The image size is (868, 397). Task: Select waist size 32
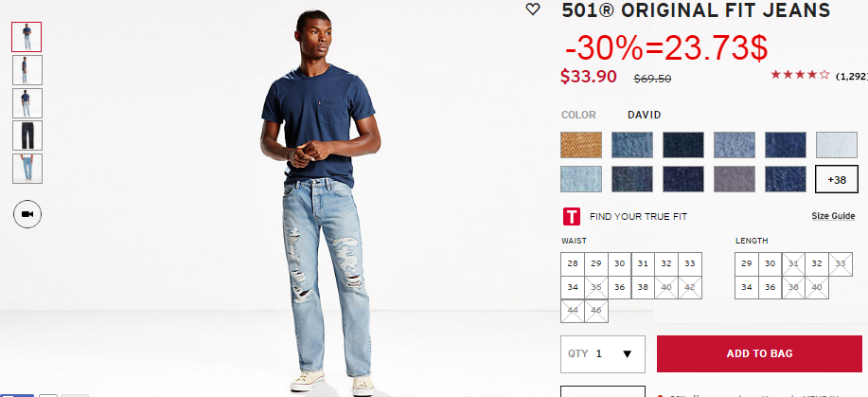[666, 264]
